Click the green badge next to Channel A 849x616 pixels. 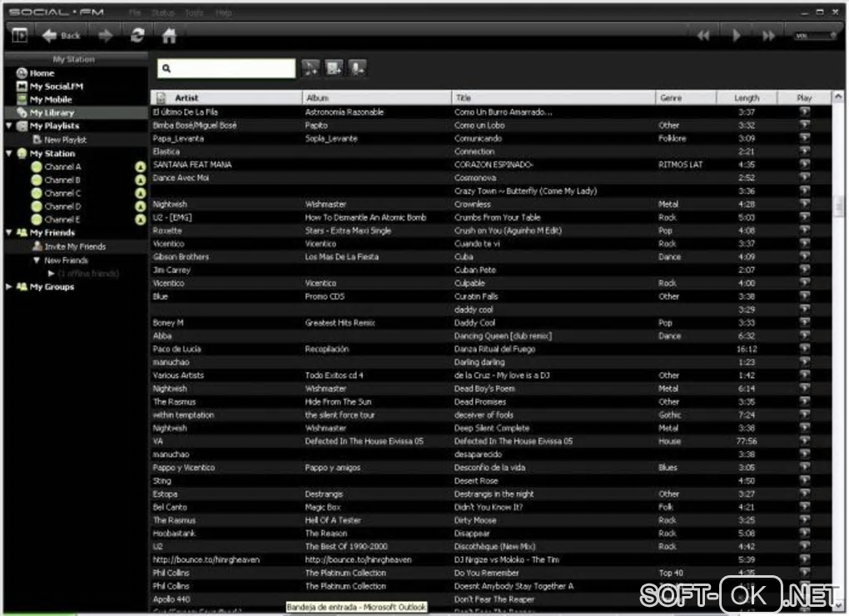(x=140, y=166)
